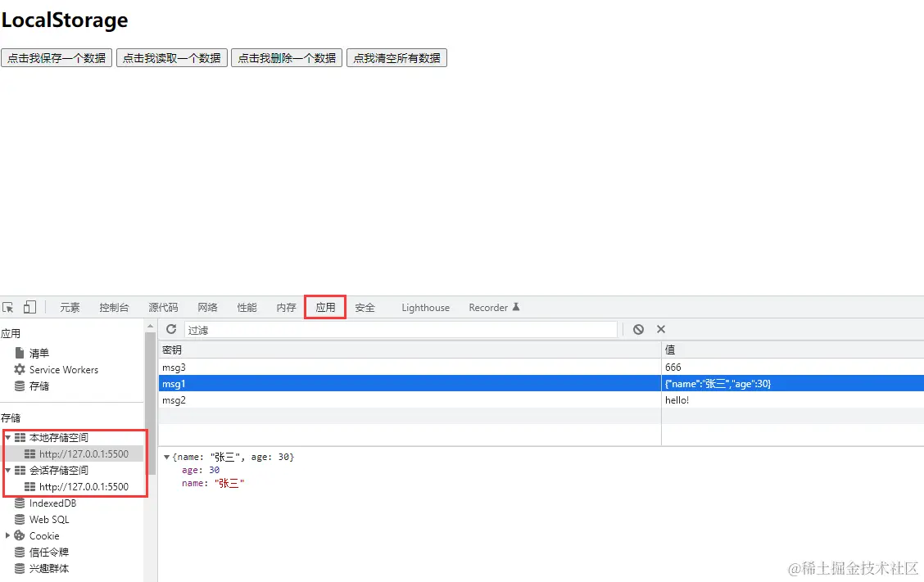Viewport: 924px width, 582px height.
Task: Switch to 源代码 tab
Action: [x=163, y=308]
